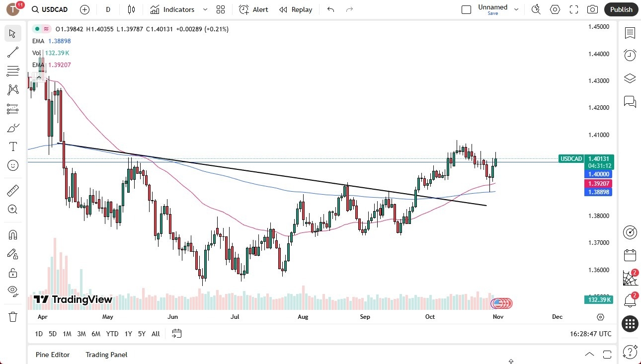Select the XABCD Pattern tool
The height and width of the screenshot is (364, 641).
pos(13,89)
